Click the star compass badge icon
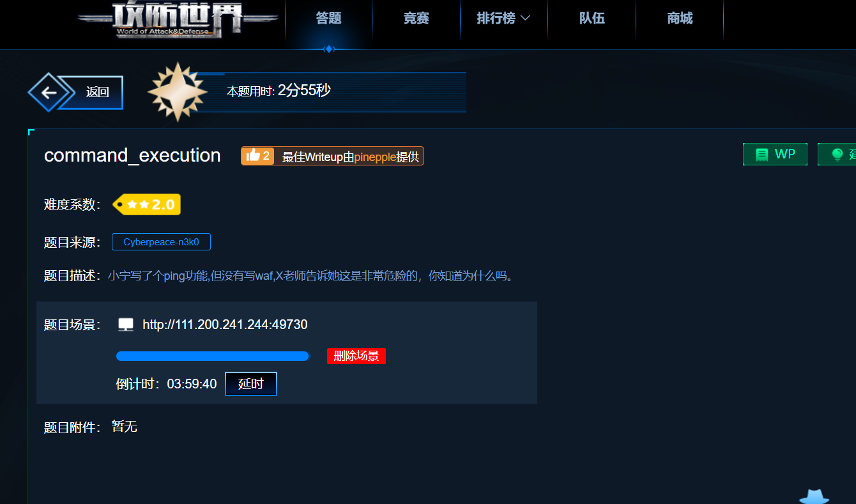The height and width of the screenshot is (504, 856). pos(178,92)
